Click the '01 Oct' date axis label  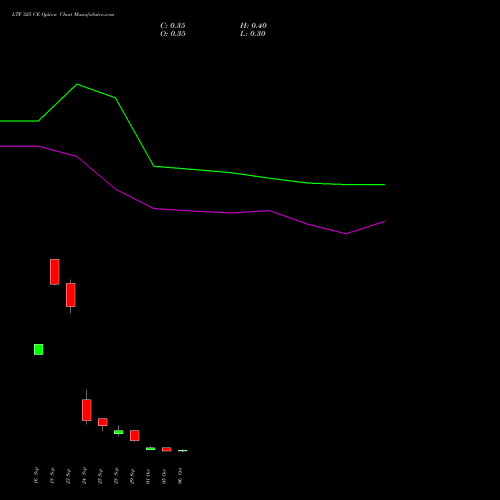point(148,476)
